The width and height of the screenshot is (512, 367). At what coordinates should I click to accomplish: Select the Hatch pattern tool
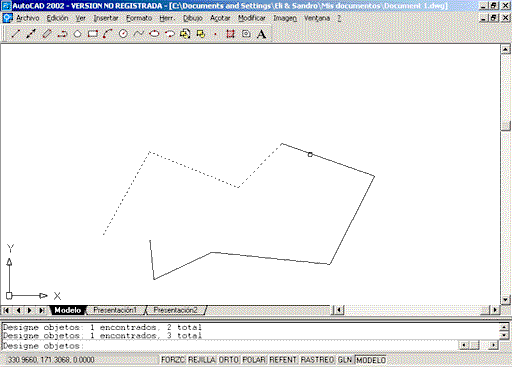point(230,34)
